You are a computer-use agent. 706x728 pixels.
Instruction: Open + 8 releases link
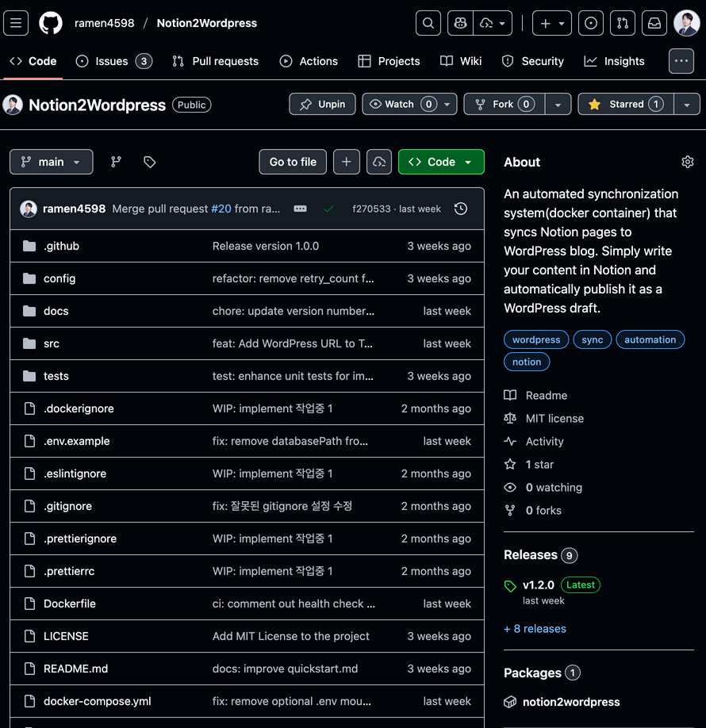(x=535, y=629)
